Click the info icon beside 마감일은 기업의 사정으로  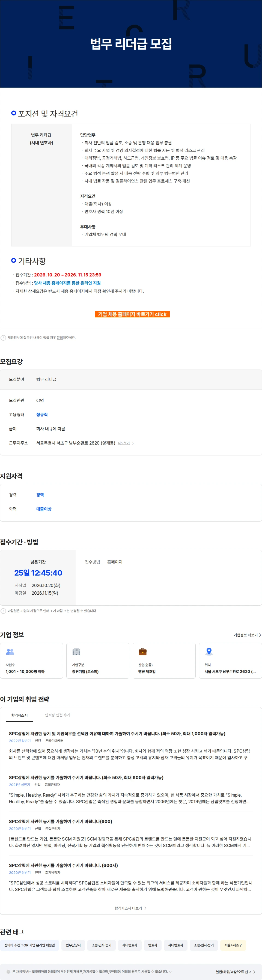(4, 610)
